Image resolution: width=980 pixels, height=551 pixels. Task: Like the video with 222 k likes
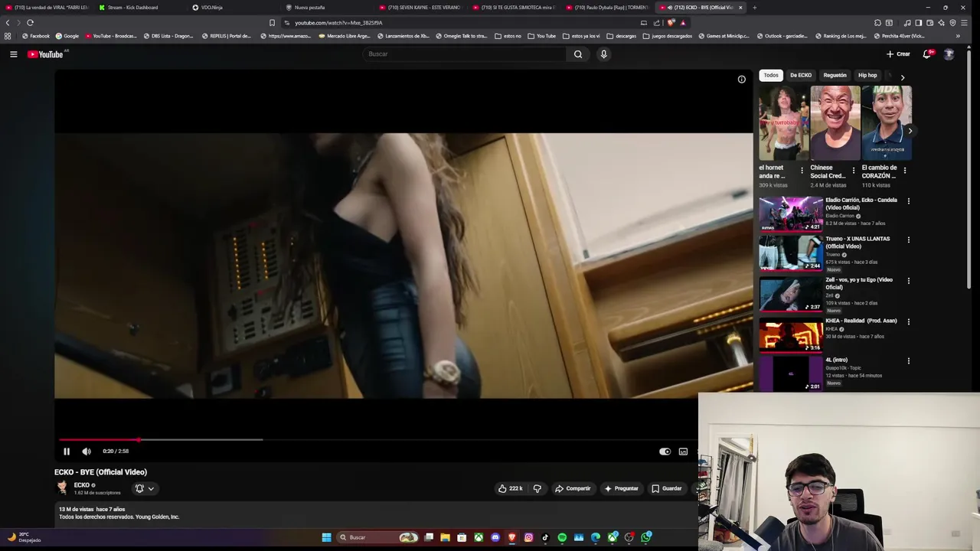(510, 488)
